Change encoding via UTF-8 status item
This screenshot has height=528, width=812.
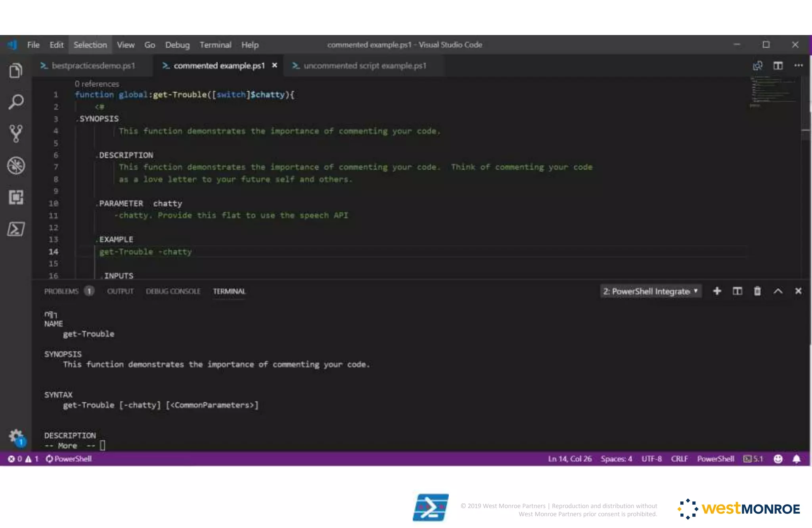click(651, 459)
